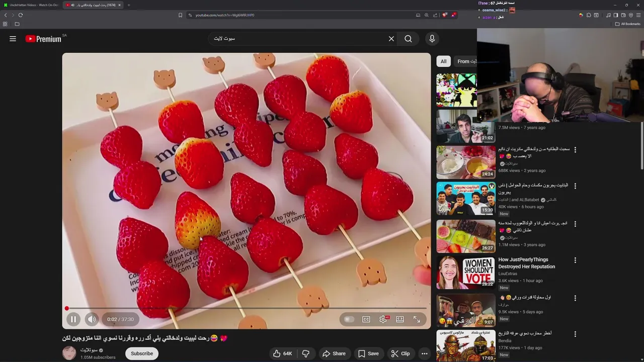The width and height of the screenshot is (644, 362).
Task: Open the Brave VPN icon
Action: point(631,16)
